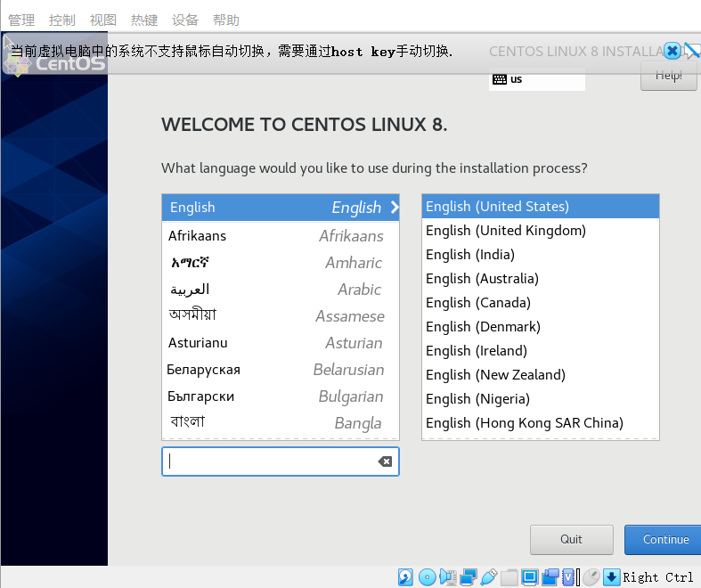
Task: Click the keyboard layout icon
Action: click(x=500, y=79)
